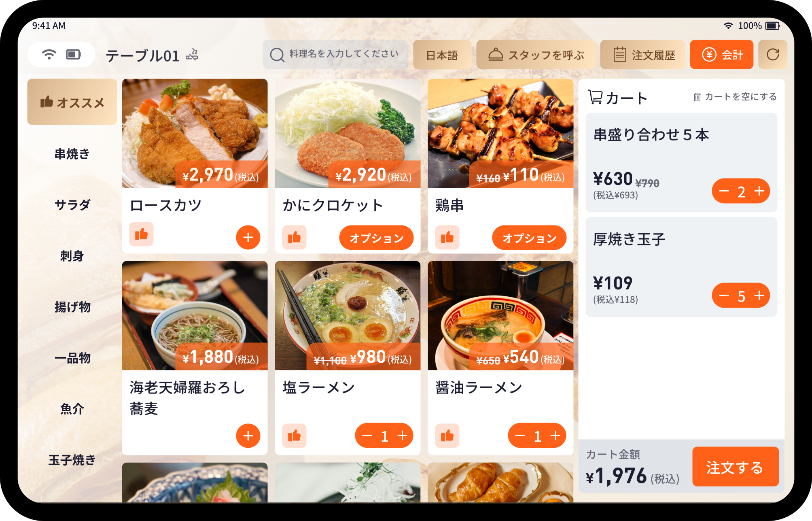This screenshot has height=521, width=812.
Task: Open the 日本語 language selector
Action: click(442, 55)
